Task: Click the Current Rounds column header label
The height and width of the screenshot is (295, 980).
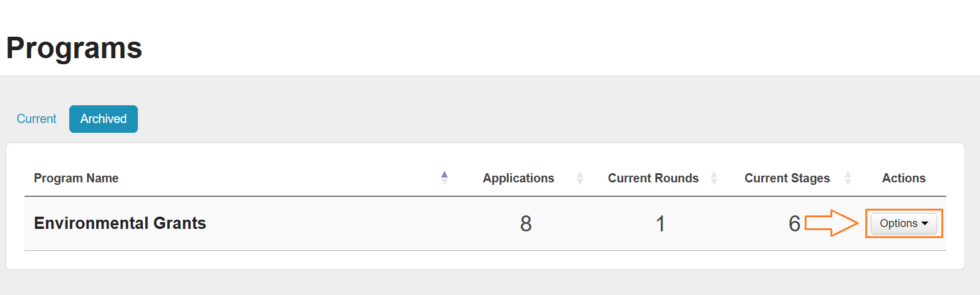Action: pos(653,178)
